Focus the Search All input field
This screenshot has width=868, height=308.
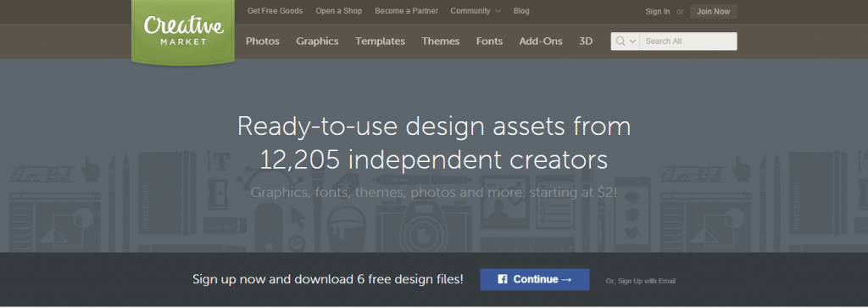[688, 42]
